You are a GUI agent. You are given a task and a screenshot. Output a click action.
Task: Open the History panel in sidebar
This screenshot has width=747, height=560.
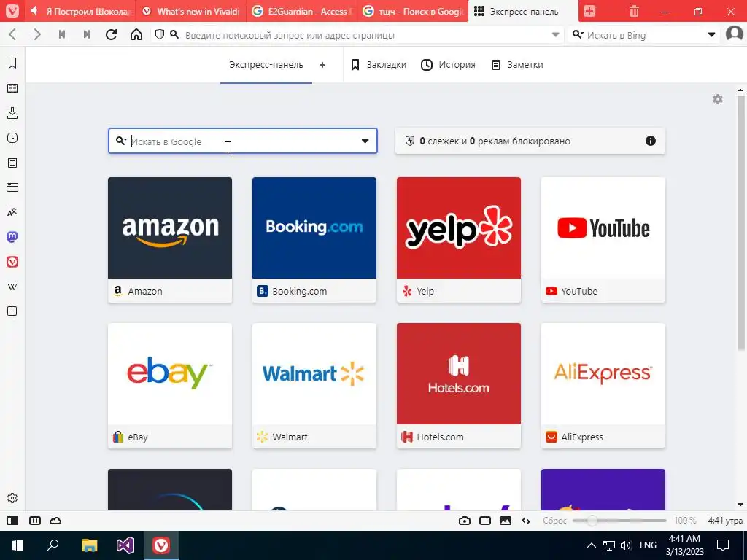coord(12,138)
